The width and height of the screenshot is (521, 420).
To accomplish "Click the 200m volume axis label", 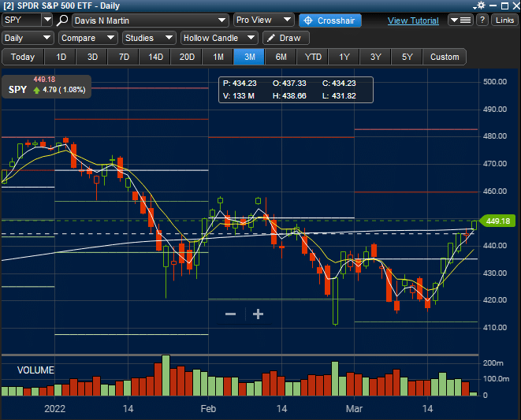I will pos(493,363).
